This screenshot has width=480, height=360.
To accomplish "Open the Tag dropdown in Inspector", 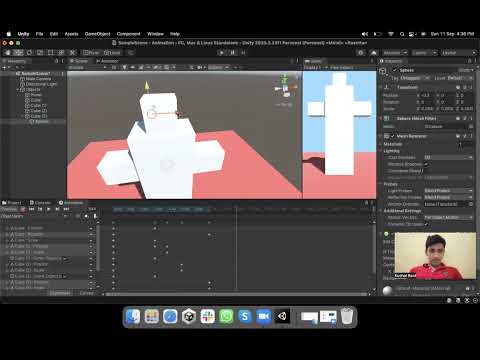I will pyautogui.click(x=414, y=78).
